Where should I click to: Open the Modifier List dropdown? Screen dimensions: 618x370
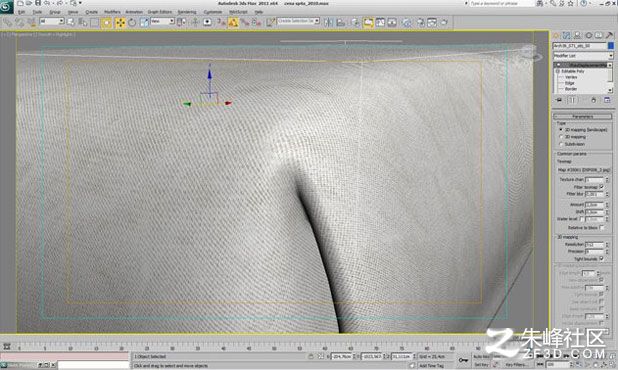click(x=583, y=56)
